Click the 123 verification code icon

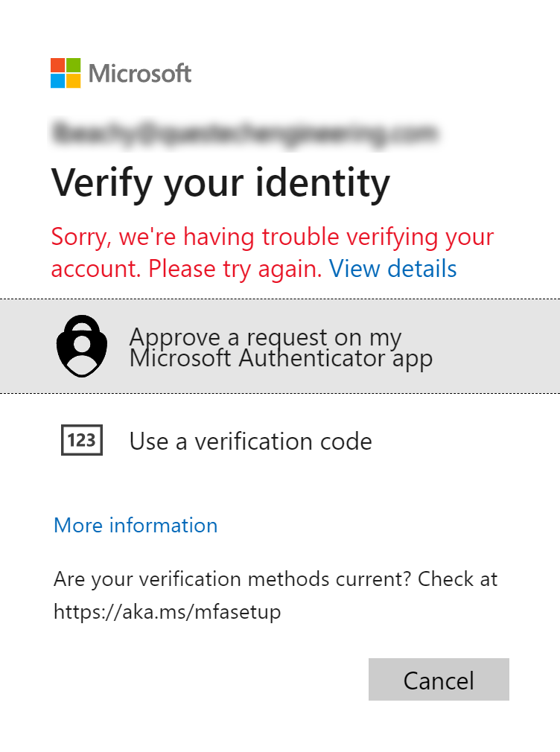81,441
